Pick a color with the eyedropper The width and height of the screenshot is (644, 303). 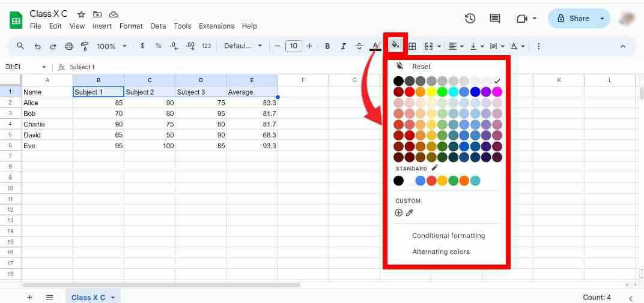coord(410,212)
